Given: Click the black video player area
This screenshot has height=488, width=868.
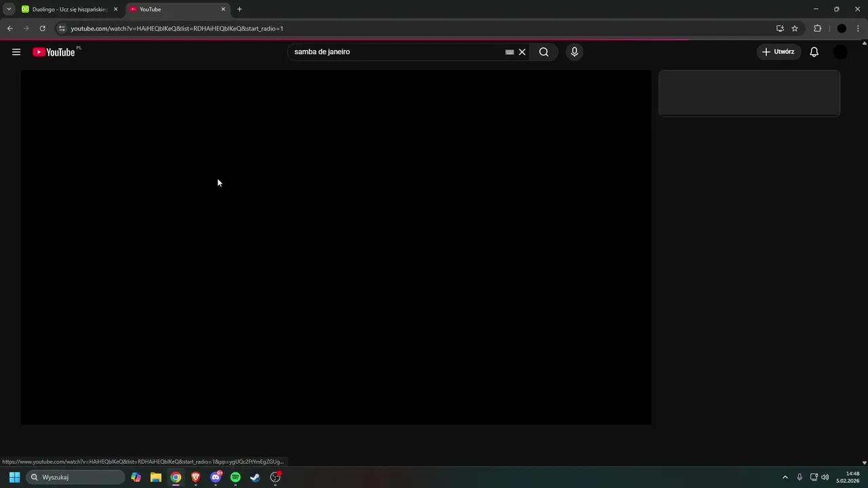Looking at the screenshot, I should 336,247.
